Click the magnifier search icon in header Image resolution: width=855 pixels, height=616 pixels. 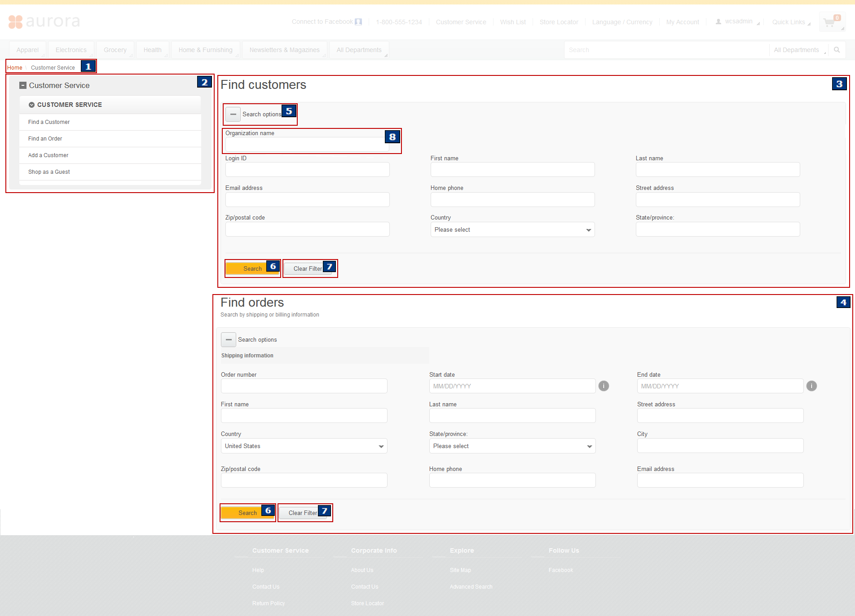(x=837, y=50)
